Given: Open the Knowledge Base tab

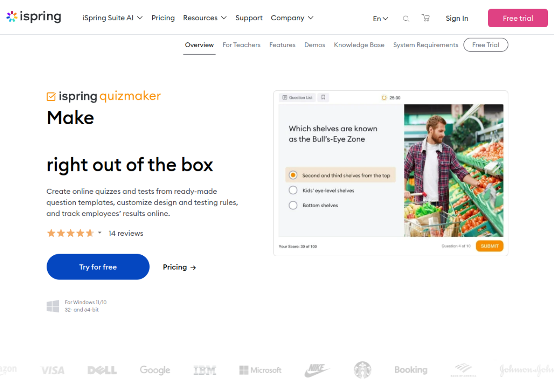Looking at the screenshot, I should click(359, 45).
